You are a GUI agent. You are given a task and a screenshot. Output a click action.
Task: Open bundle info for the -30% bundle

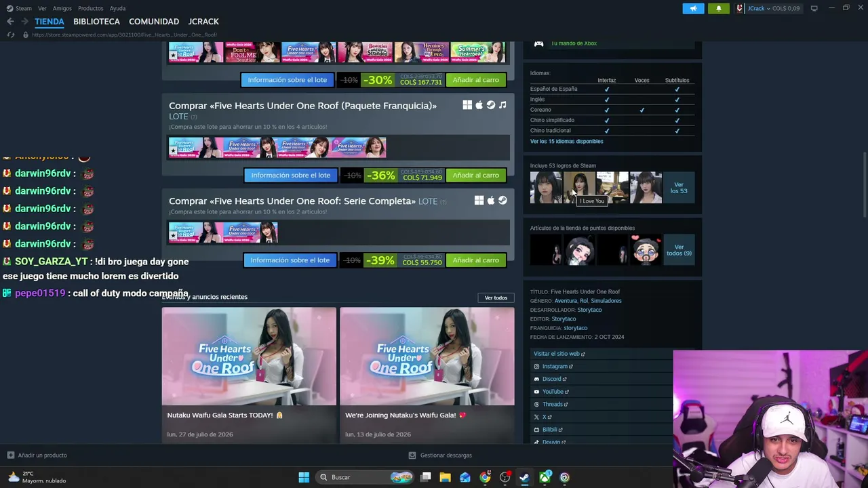(x=287, y=80)
